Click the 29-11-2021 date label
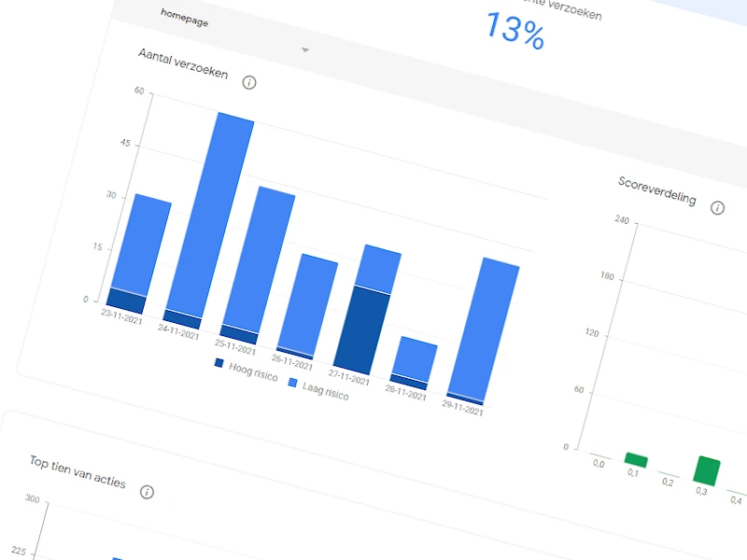This screenshot has height=560, width=747. pyautogui.click(x=462, y=408)
